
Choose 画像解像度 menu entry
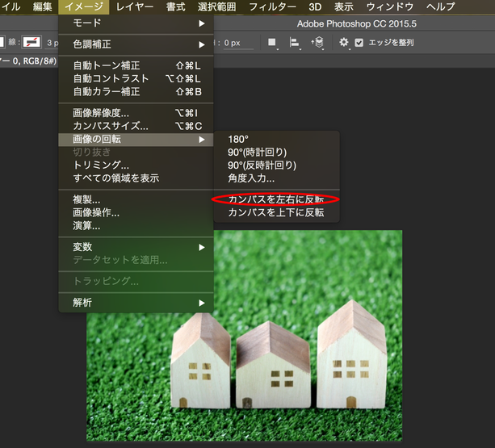pos(136,113)
